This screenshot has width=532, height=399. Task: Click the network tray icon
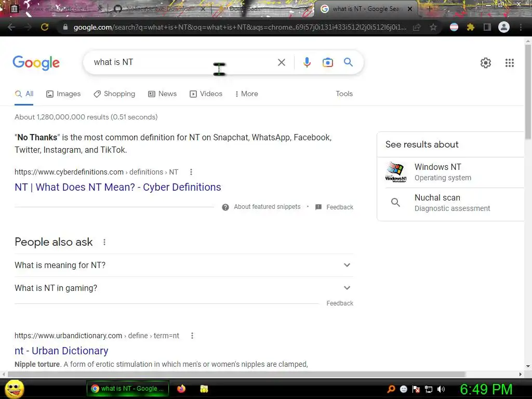pyautogui.click(x=429, y=389)
